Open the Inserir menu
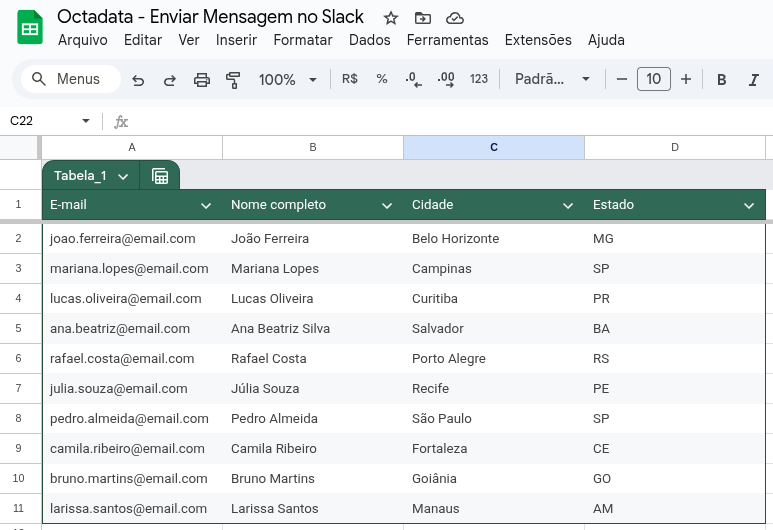This screenshot has width=773, height=530. pos(236,40)
